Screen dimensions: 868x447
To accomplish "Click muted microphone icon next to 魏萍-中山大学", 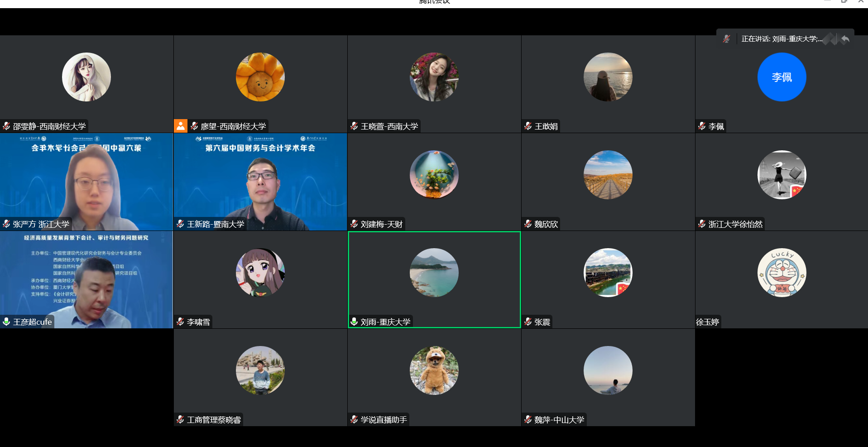I will (x=528, y=419).
